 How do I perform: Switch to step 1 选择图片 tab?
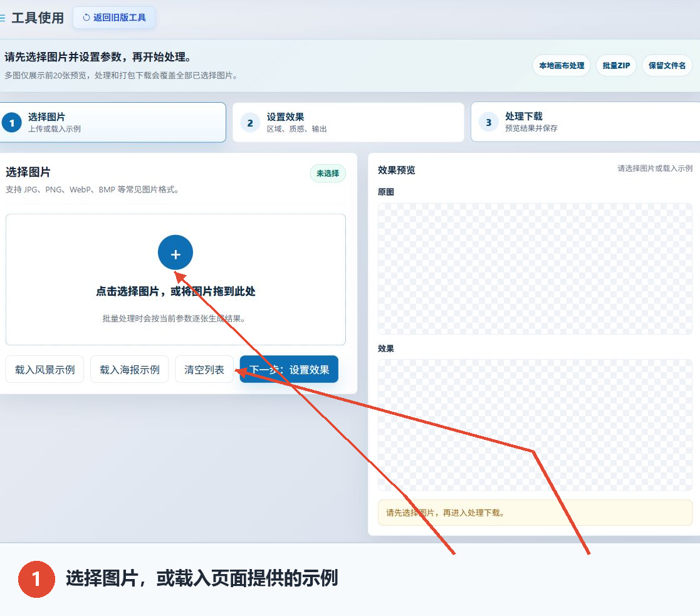click(113, 122)
